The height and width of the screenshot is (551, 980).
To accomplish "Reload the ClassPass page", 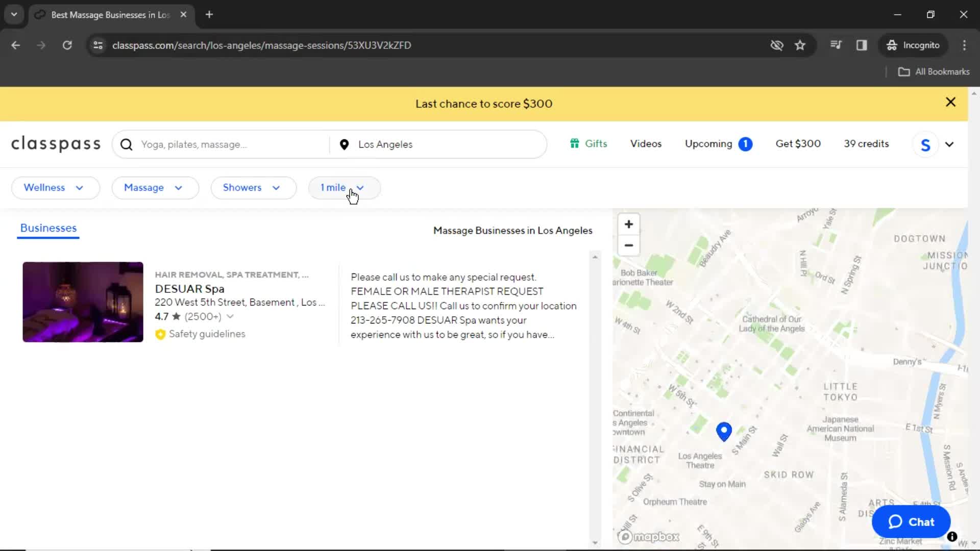I will [67, 45].
